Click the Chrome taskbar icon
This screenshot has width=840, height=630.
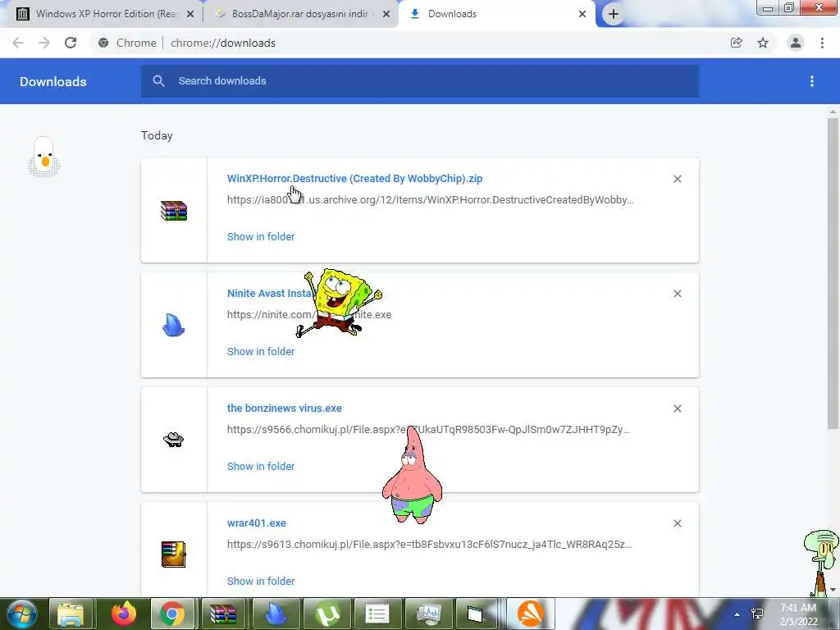point(171,614)
